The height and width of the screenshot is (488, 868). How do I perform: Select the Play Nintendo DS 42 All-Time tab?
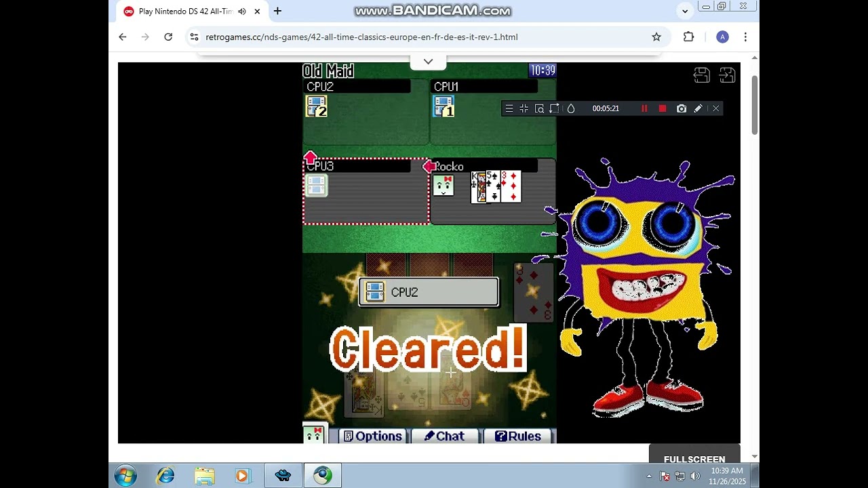191,12
